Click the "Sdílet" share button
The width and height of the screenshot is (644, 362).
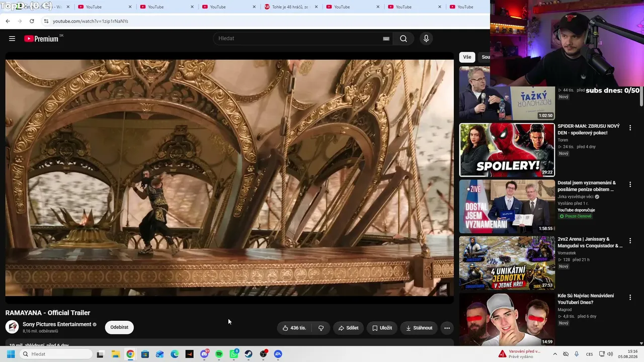[348, 328]
